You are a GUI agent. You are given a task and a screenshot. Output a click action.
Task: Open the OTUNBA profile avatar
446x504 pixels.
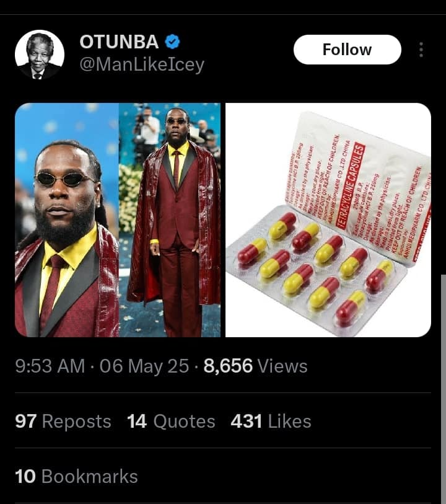[x=40, y=55]
